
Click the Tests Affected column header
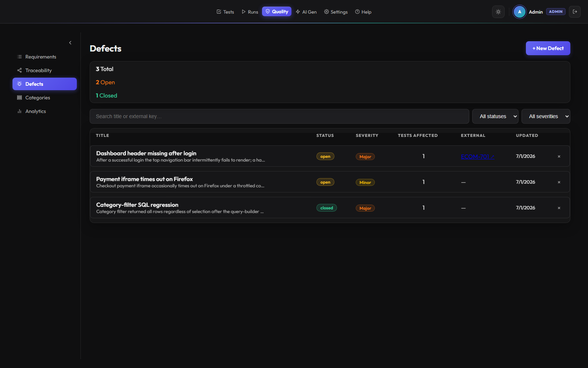click(418, 135)
